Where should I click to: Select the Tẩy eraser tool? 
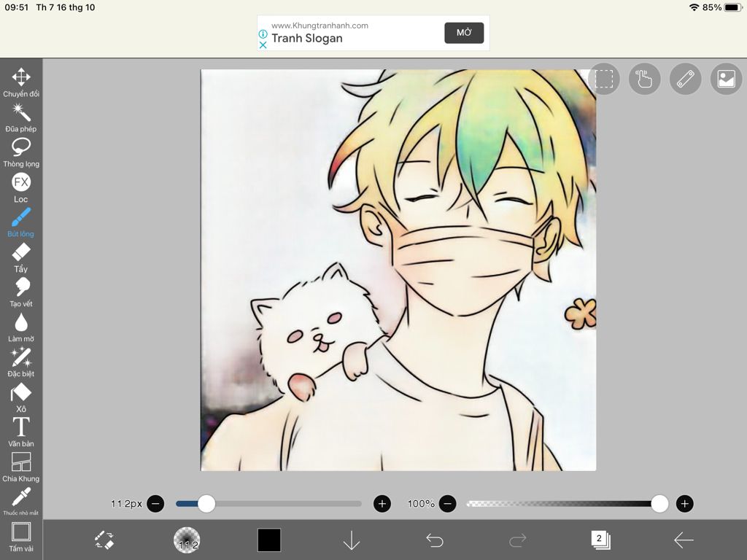pos(21,257)
